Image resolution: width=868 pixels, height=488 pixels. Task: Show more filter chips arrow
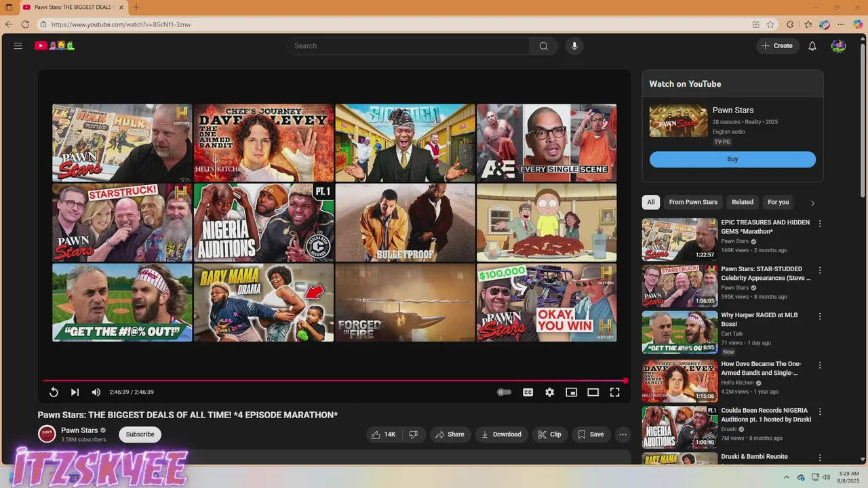tap(812, 203)
